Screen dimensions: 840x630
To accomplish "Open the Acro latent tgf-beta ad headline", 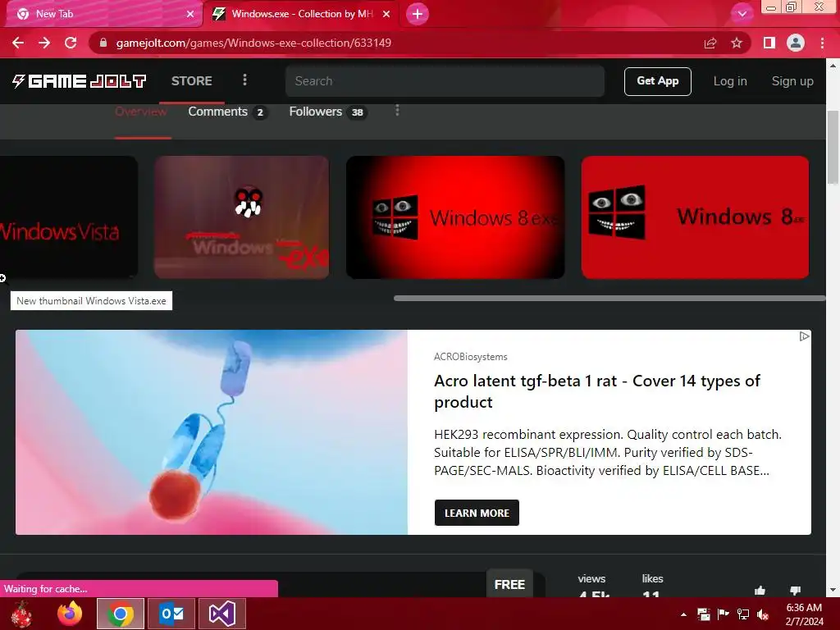I will (597, 391).
